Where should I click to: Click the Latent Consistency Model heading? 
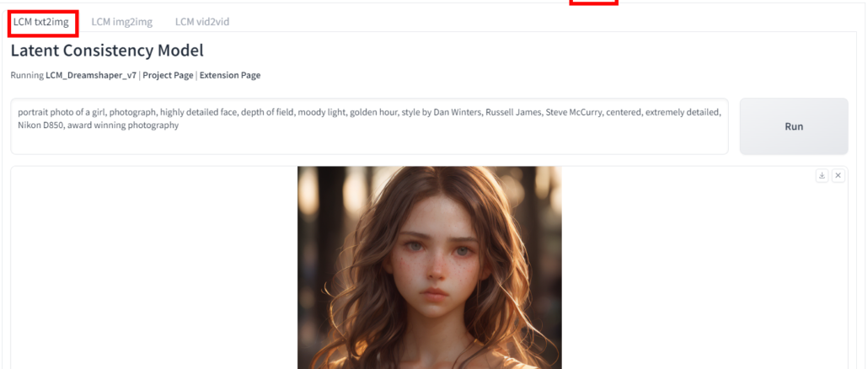(107, 51)
